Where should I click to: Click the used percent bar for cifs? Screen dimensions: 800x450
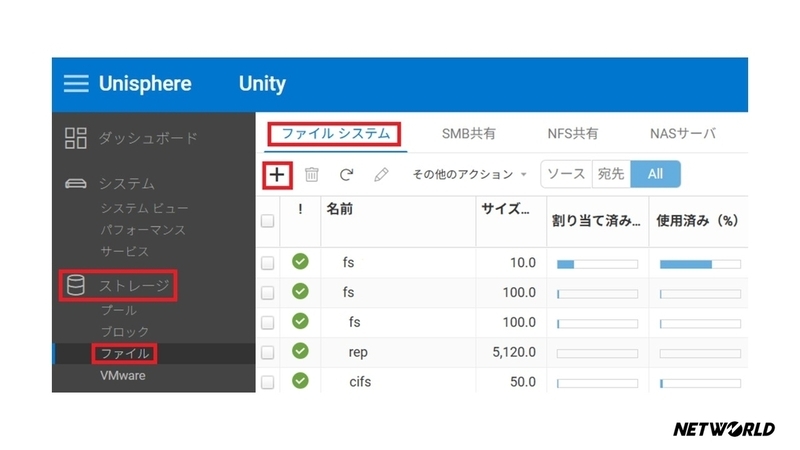(x=700, y=383)
